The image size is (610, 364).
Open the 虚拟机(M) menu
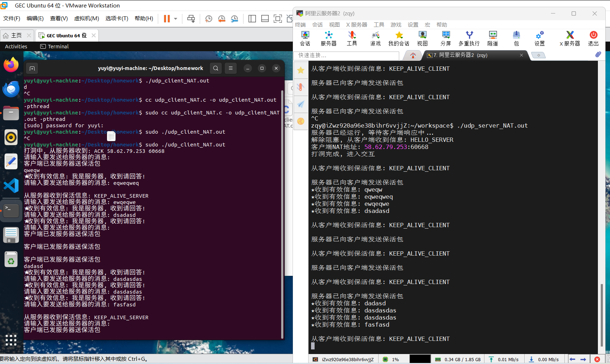(87, 18)
